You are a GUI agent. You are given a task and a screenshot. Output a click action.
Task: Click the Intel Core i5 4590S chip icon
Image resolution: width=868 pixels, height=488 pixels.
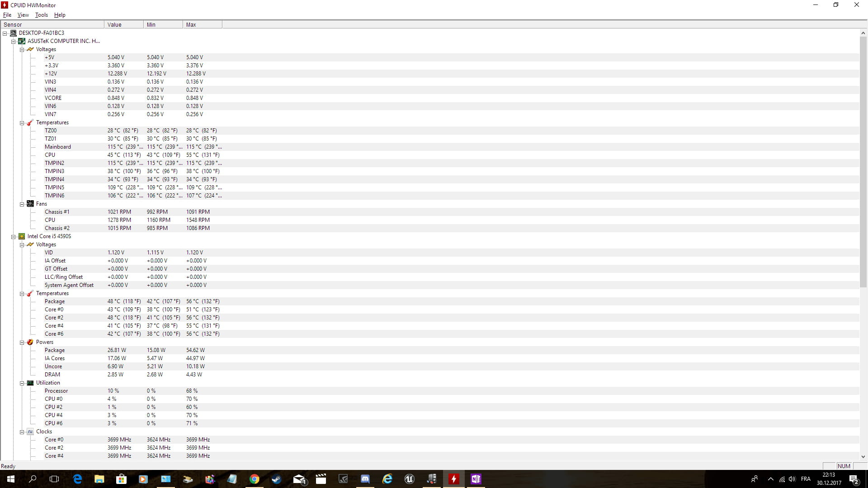(x=22, y=236)
